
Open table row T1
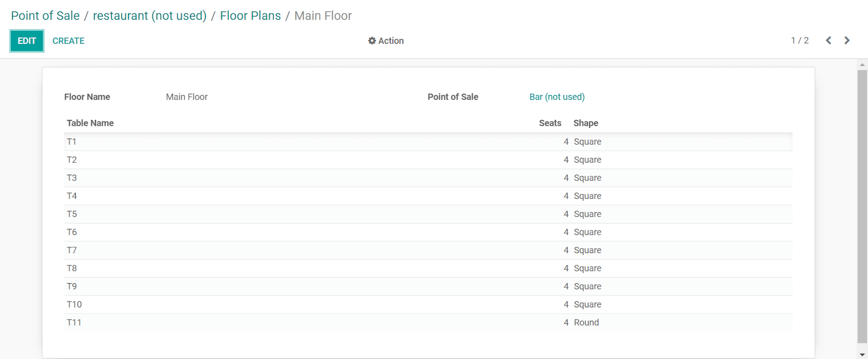(x=428, y=142)
